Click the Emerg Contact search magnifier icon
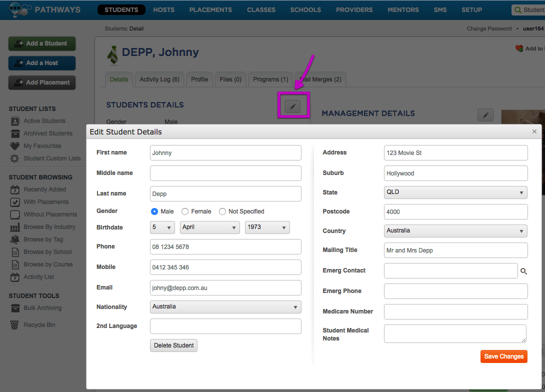 click(x=523, y=271)
